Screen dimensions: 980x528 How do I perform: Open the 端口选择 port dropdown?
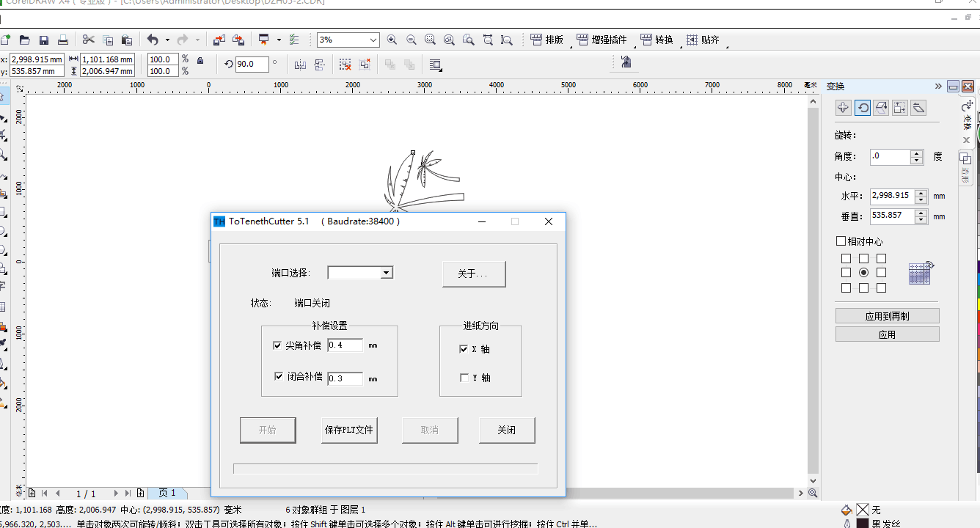coord(387,272)
